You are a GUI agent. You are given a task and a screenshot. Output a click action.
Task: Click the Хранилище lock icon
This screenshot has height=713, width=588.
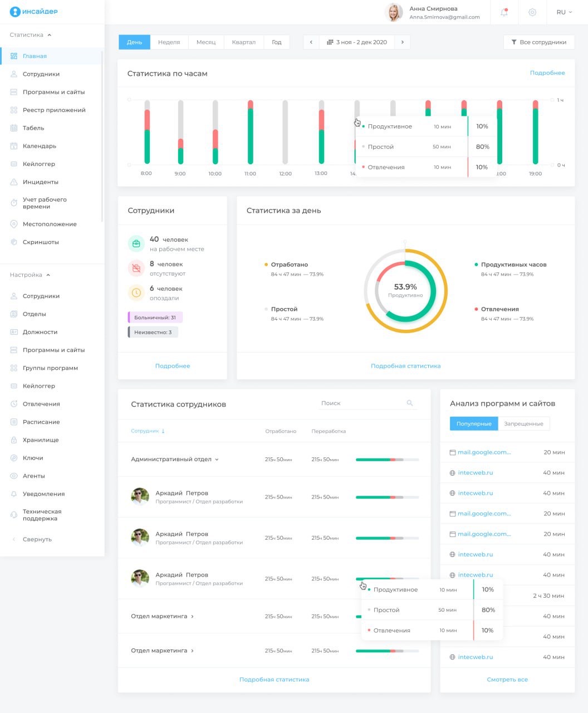pyautogui.click(x=14, y=440)
